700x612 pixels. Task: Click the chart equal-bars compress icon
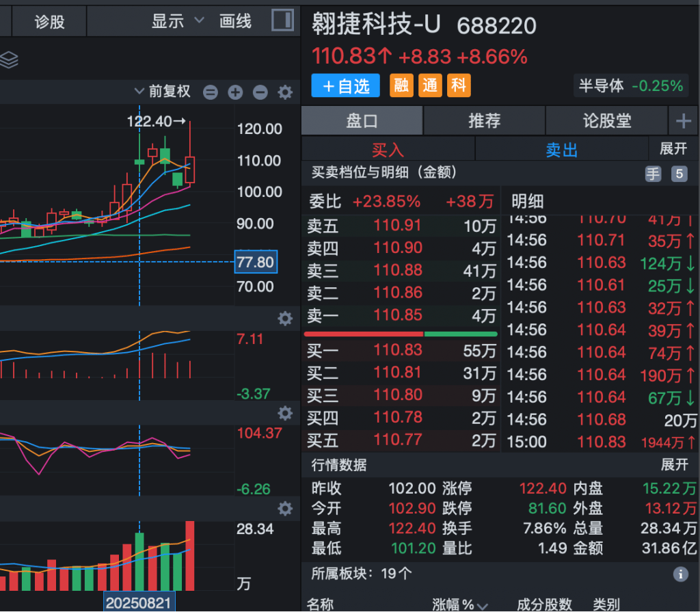211,92
